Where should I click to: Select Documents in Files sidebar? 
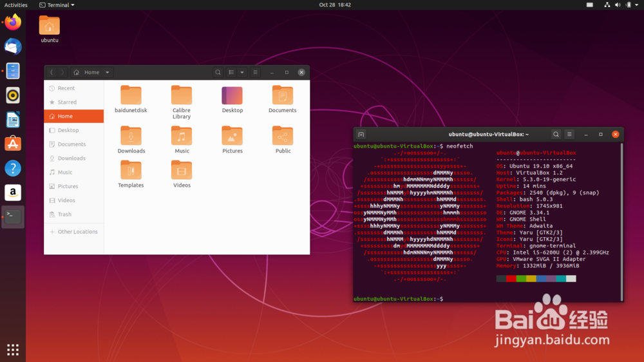pyautogui.click(x=74, y=144)
